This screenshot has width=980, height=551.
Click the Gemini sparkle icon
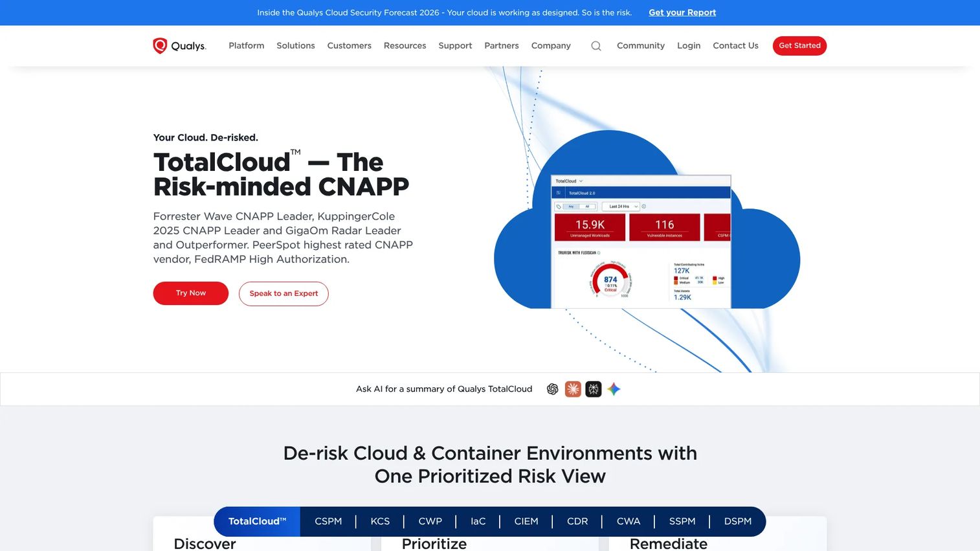614,389
